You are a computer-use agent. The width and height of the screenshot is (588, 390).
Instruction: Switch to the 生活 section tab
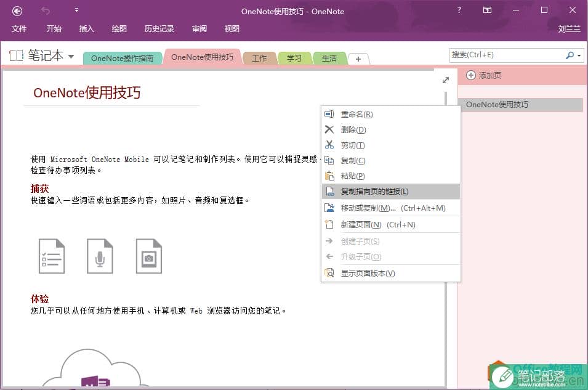329,58
